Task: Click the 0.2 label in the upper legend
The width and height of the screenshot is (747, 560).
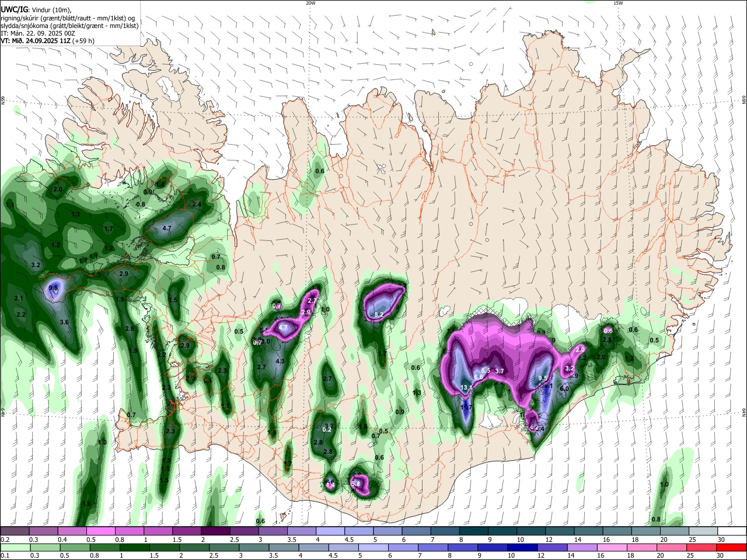Action: (x=5, y=540)
